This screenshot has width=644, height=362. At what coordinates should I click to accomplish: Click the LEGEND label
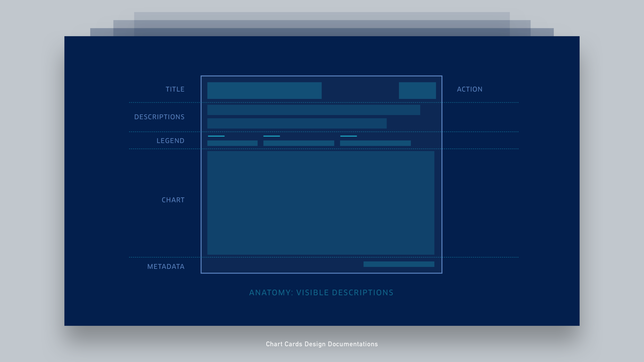tap(171, 141)
